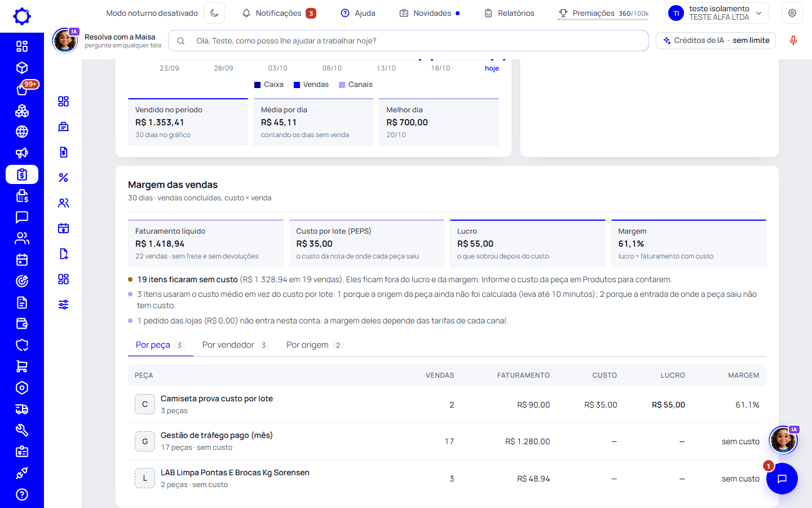Activate the red microphone voice icon

[793, 41]
